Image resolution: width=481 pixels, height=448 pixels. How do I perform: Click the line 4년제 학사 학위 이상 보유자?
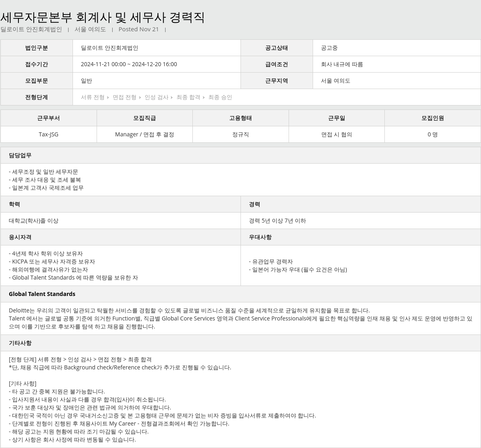tap(46, 253)
